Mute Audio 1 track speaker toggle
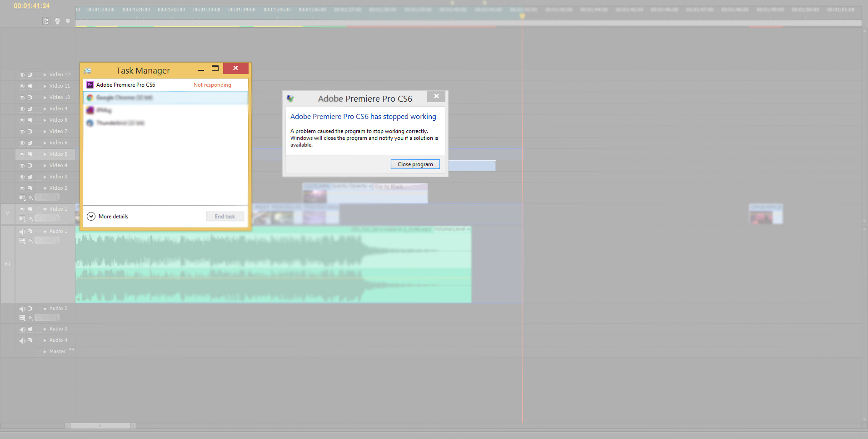868x439 pixels. click(22, 232)
